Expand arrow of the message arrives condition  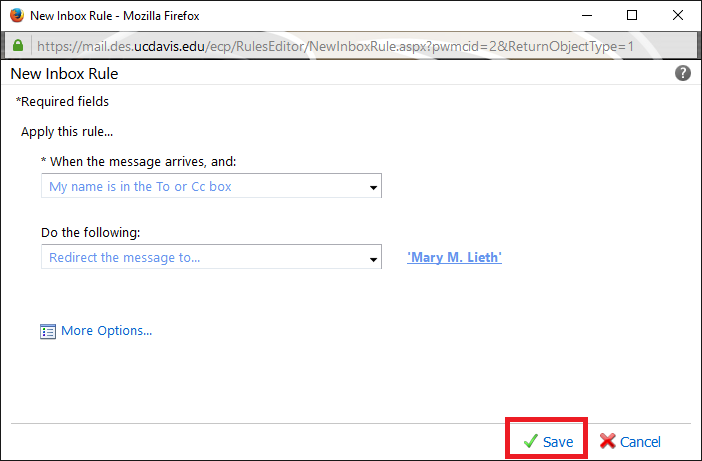pos(373,188)
